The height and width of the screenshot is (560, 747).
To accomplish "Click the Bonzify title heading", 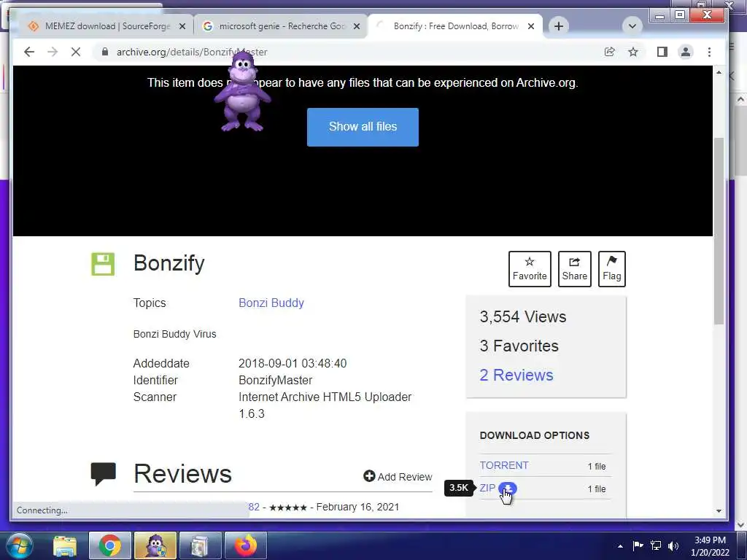I will 169,262.
